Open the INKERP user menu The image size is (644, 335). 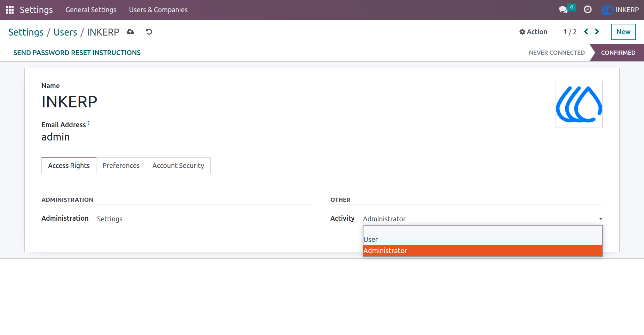pos(620,10)
